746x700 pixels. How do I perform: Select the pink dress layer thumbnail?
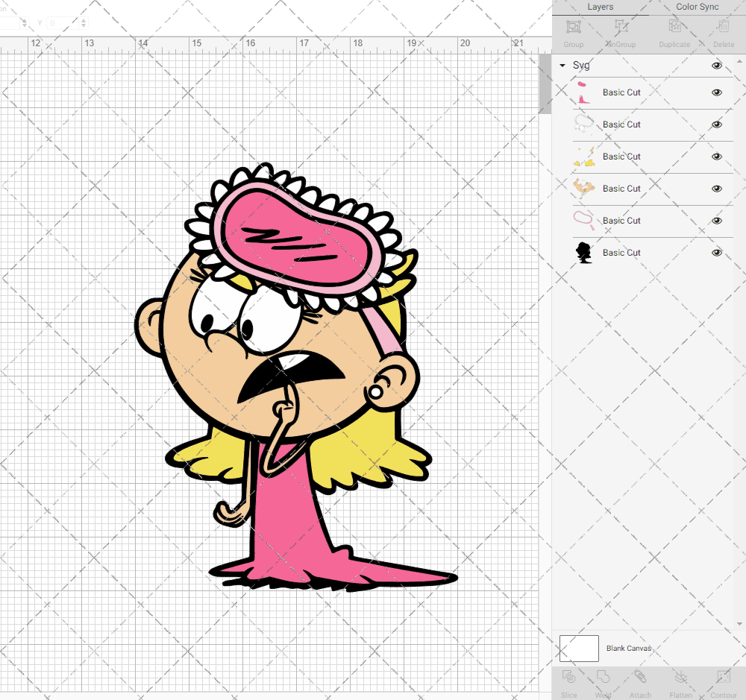583,92
